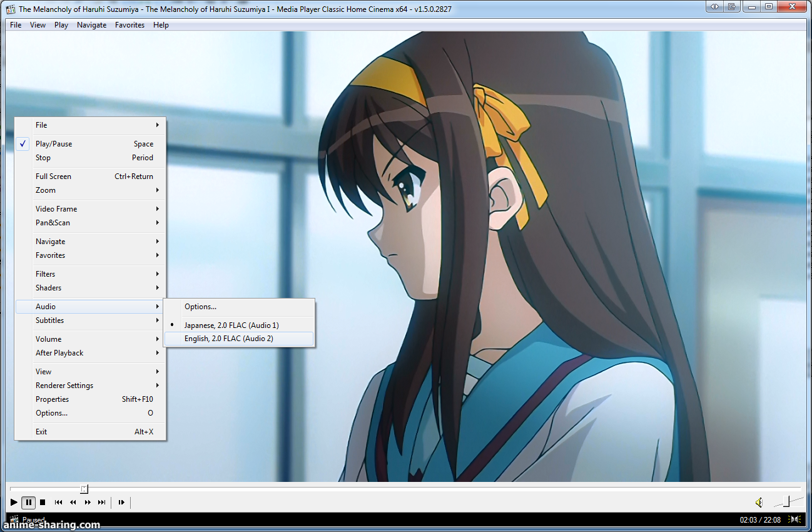This screenshot has width=812, height=532.
Task: Click the 02:03 / 22:08 time display
Action: 760,519
